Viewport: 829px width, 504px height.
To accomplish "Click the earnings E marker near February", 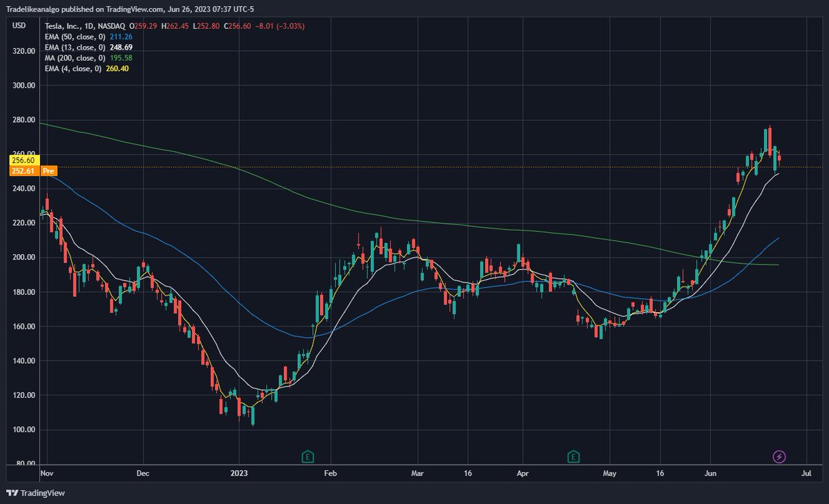I will click(x=308, y=456).
